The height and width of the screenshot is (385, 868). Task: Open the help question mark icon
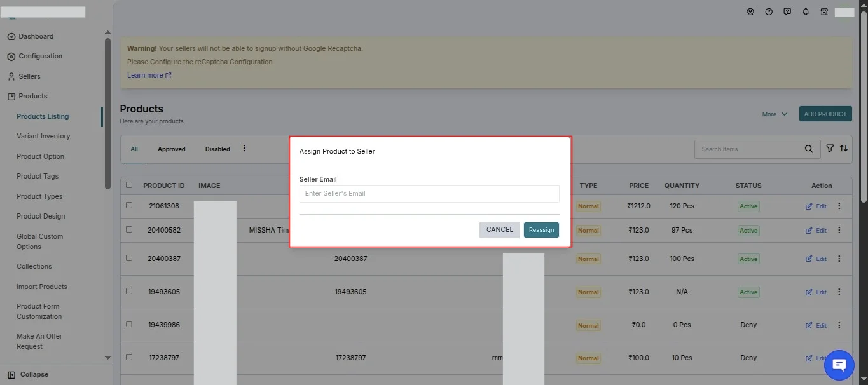click(x=769, y=11)
